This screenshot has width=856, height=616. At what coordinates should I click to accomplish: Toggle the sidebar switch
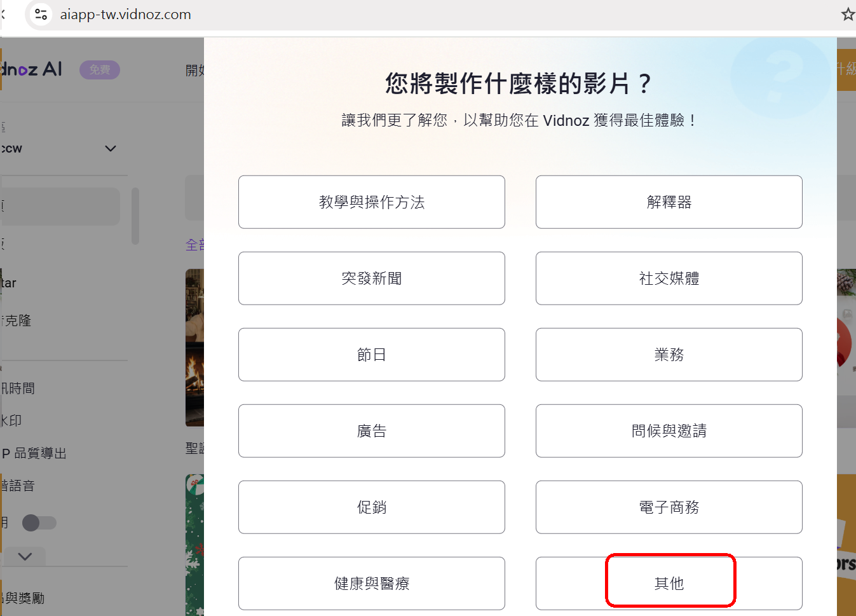click(x=39, y=523)
